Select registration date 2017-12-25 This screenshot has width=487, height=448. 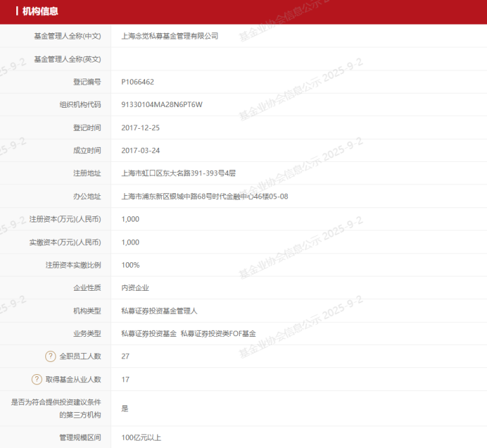point(140,127)
